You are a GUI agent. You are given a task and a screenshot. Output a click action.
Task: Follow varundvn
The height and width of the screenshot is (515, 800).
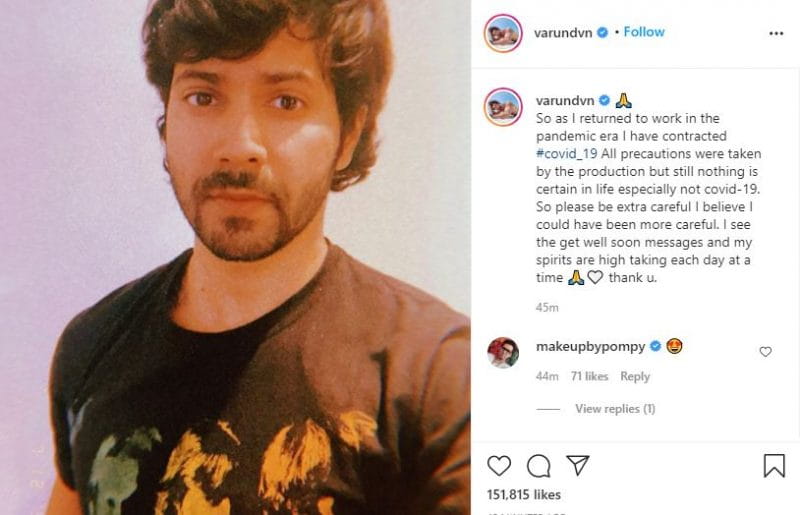(x=644, y=32)
